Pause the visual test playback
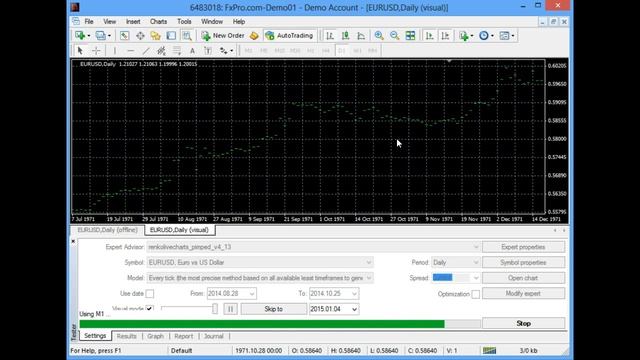 (230, 309)
